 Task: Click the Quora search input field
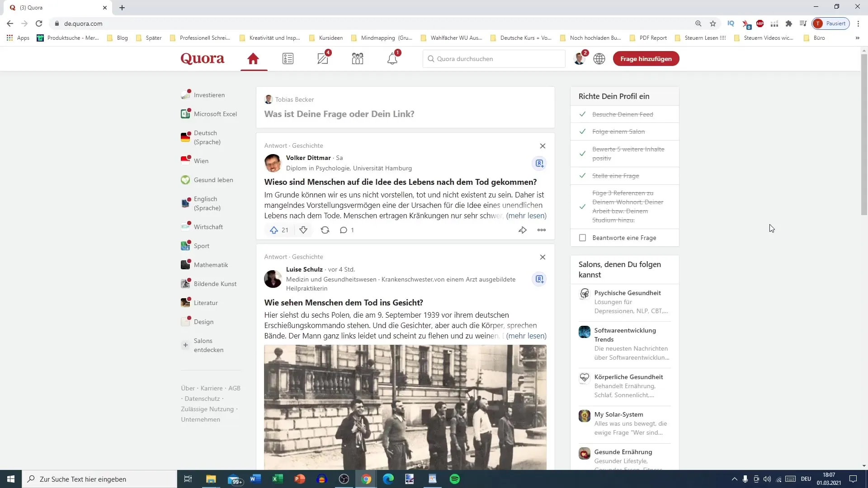(x=496, y=58)
